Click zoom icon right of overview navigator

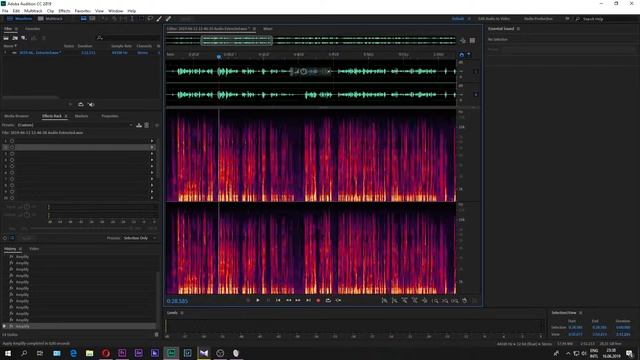click(x=462, y=40)
